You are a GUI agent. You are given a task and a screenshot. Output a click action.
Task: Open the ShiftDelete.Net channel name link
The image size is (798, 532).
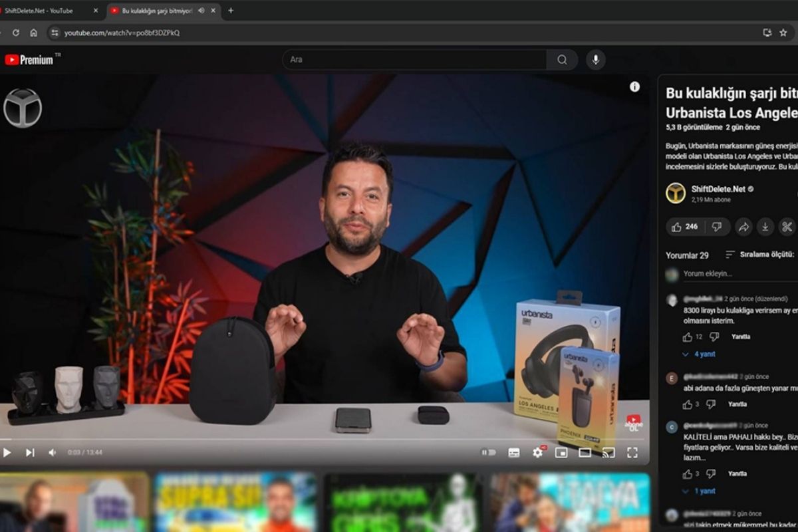tap(718, 189)
